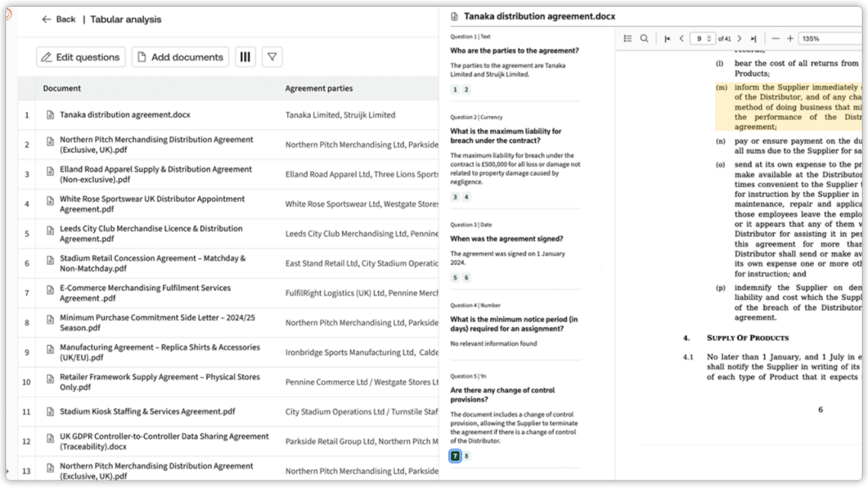Open Edit questions

[81, 57]
